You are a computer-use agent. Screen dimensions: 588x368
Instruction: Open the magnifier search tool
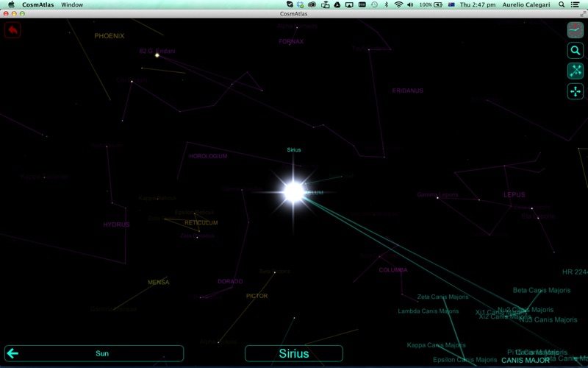(x=576, y=50)
